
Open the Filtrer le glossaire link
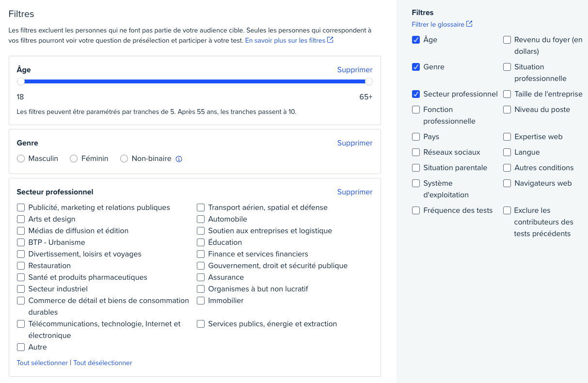coord(438,24)
